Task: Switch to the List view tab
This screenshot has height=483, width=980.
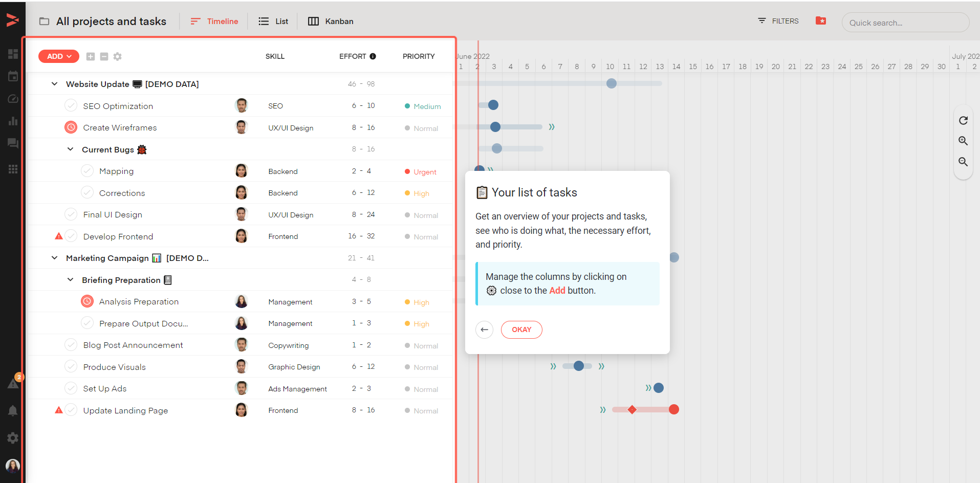Action: pyautogui.click(x=273, y=21)
